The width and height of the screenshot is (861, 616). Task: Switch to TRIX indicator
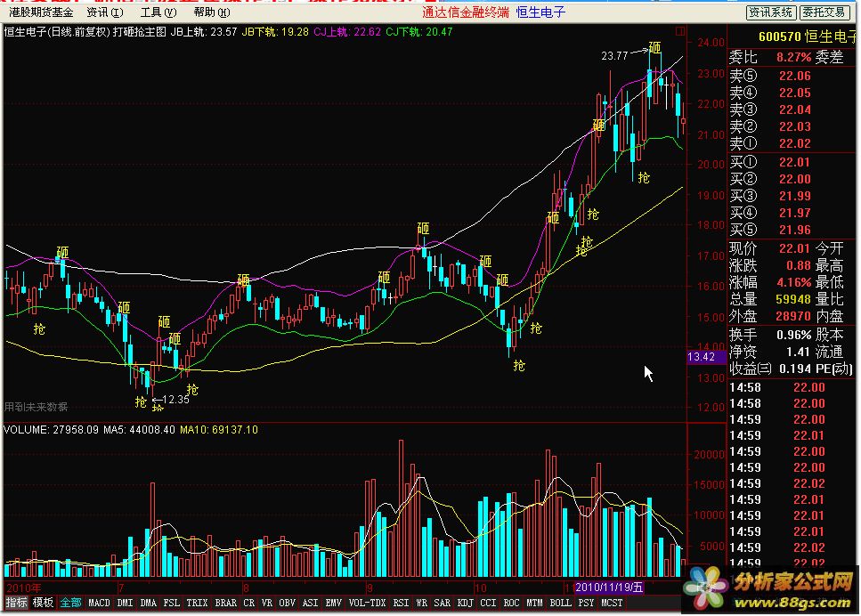197,603
